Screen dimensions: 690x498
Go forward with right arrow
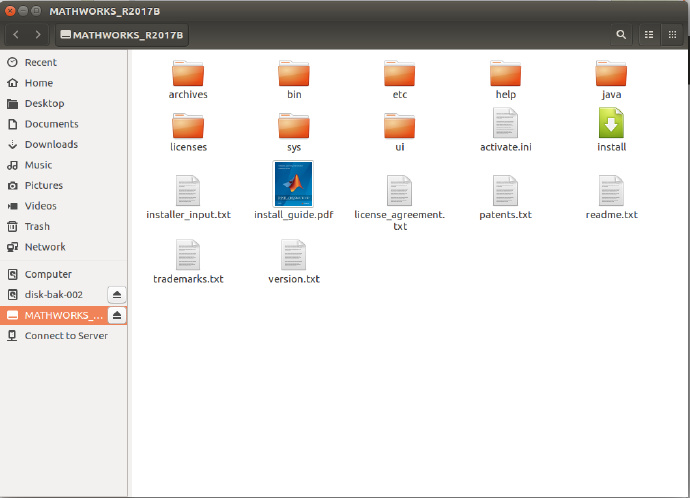(38, 35)
